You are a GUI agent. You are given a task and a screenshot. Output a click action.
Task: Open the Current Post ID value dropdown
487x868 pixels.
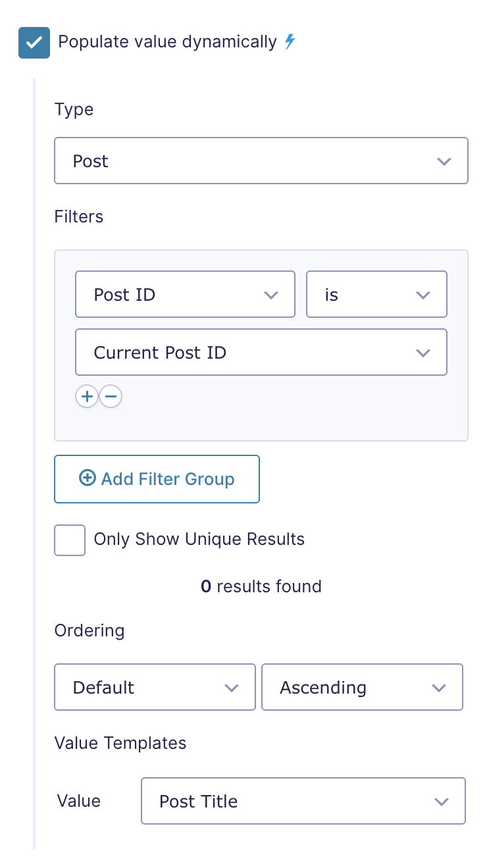[261, 352]
